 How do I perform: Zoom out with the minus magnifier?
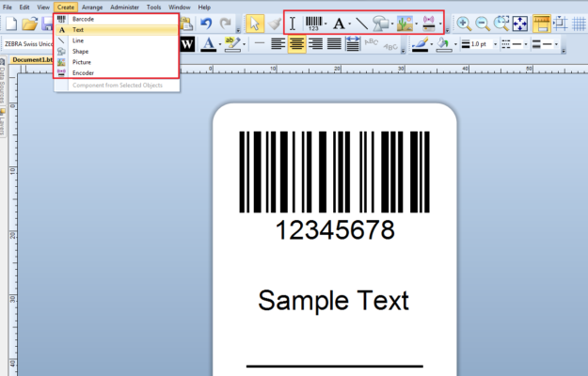click(483, 23)
